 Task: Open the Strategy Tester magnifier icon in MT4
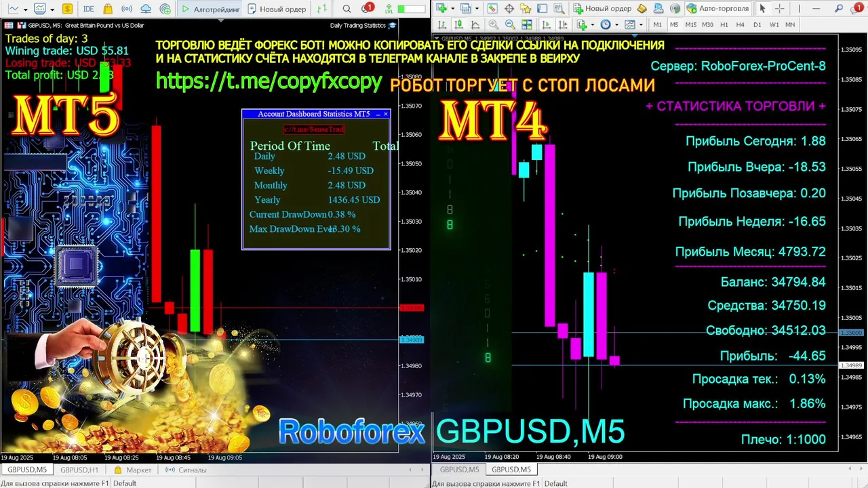click(x=559, y=8)
